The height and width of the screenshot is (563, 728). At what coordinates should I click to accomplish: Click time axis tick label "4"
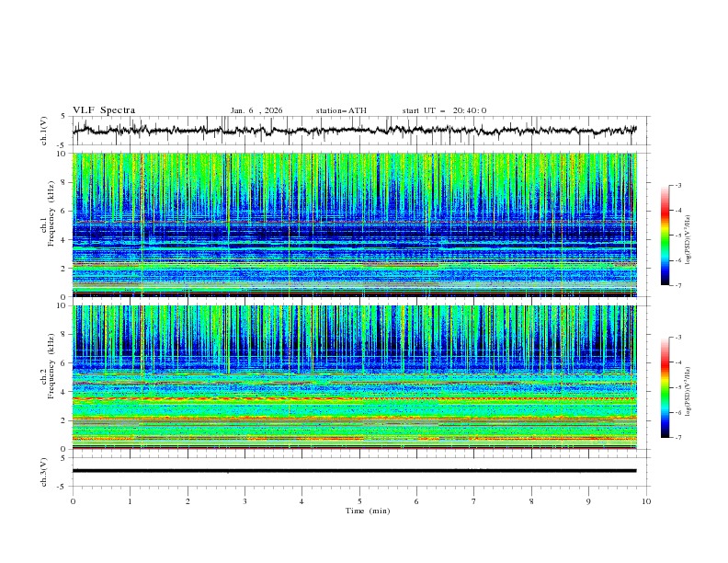(301, 501)
